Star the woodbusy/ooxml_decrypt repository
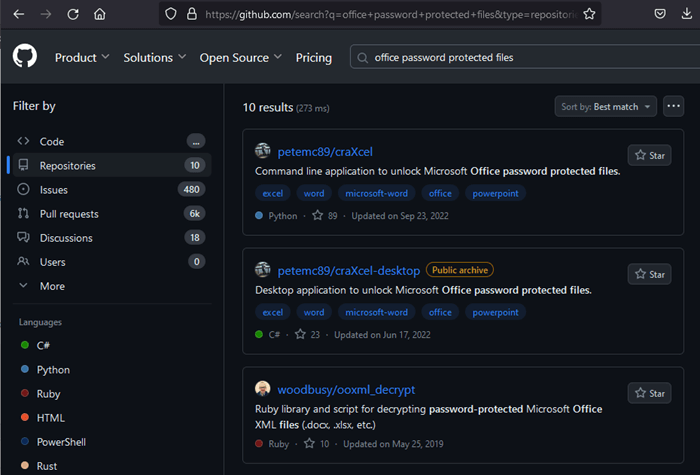This screenshot has height=475, width=700. [x=649, y=393]
